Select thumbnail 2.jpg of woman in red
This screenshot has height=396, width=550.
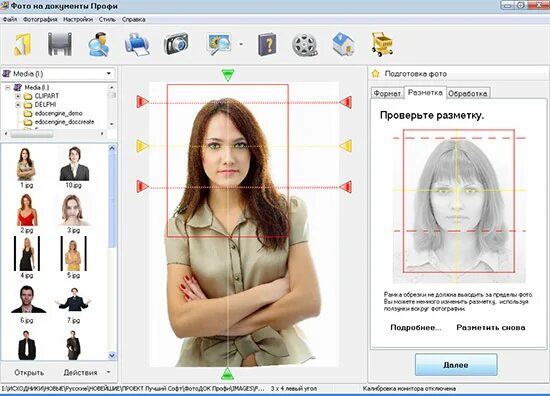pos(27,210)
